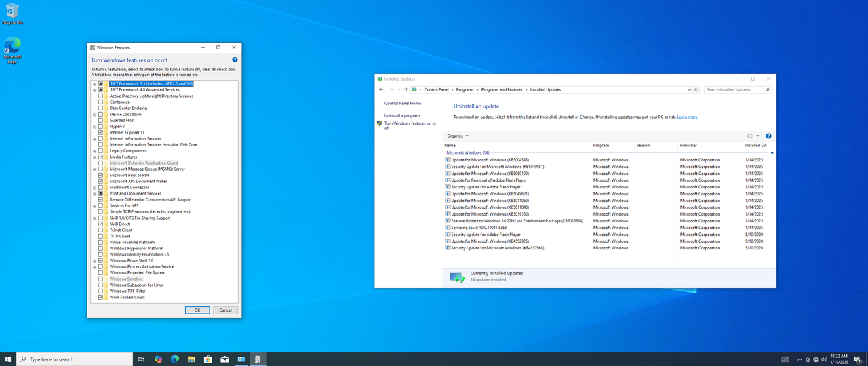
Task: Collapse the Microsoft Windows (14) group
Action: [x=772, y=153]
